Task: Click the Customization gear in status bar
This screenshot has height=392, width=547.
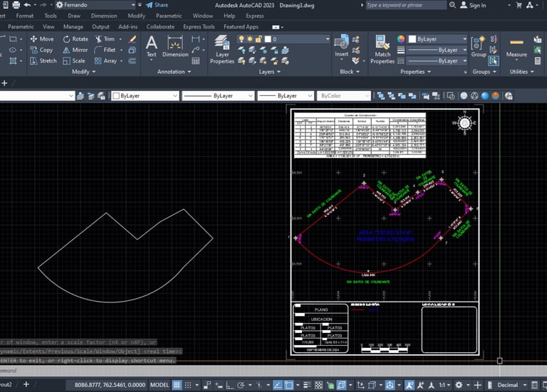Action: (x=459, y=385)
